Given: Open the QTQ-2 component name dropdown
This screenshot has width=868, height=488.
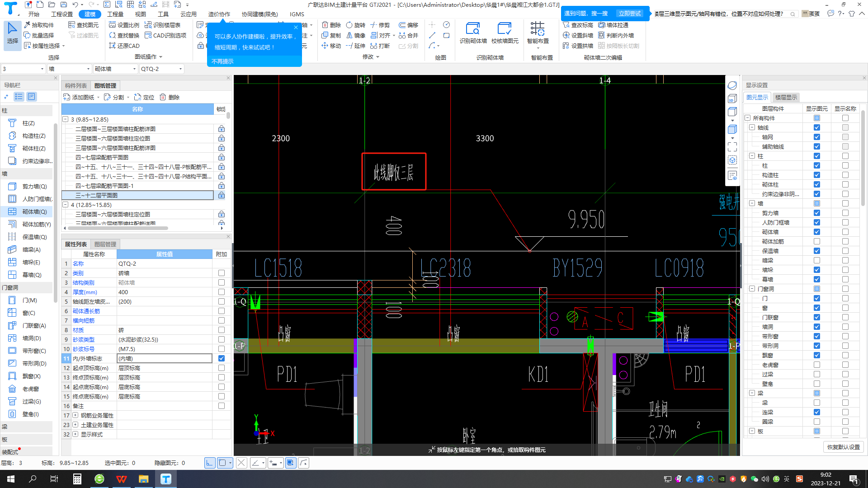Looking at the screenshot, I should 180,69.
